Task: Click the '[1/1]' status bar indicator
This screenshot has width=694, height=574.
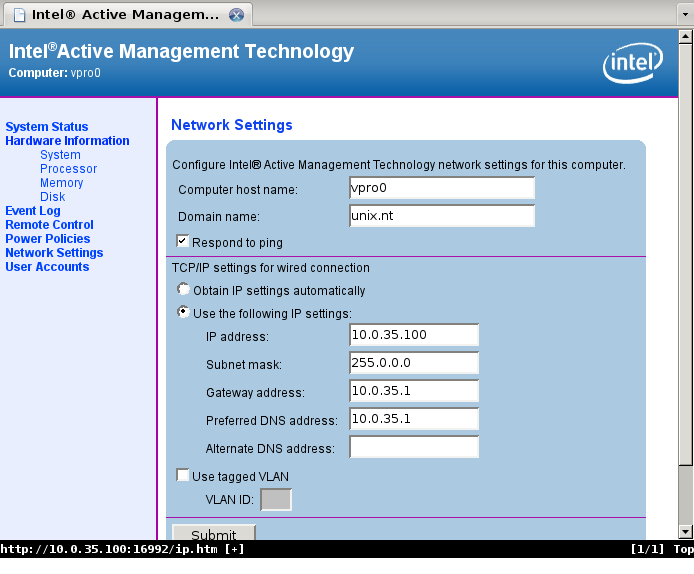Action: pyautogui.click(x=648, y=549)
